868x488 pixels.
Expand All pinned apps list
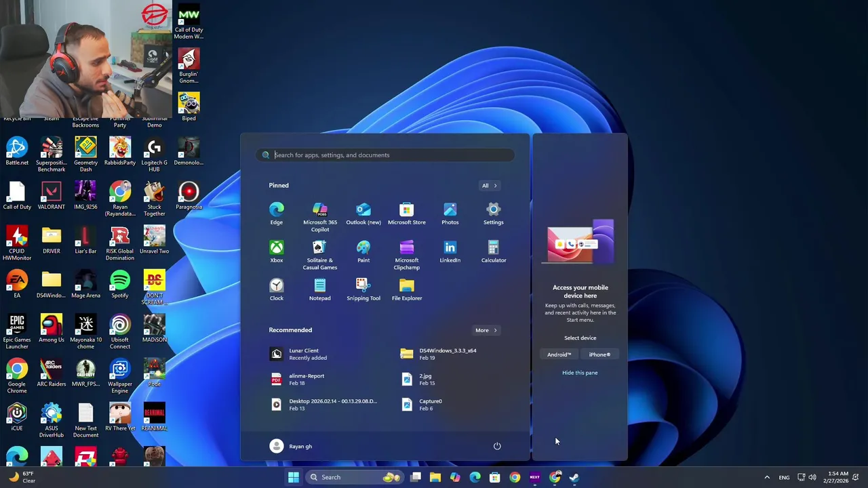(489, 186)
